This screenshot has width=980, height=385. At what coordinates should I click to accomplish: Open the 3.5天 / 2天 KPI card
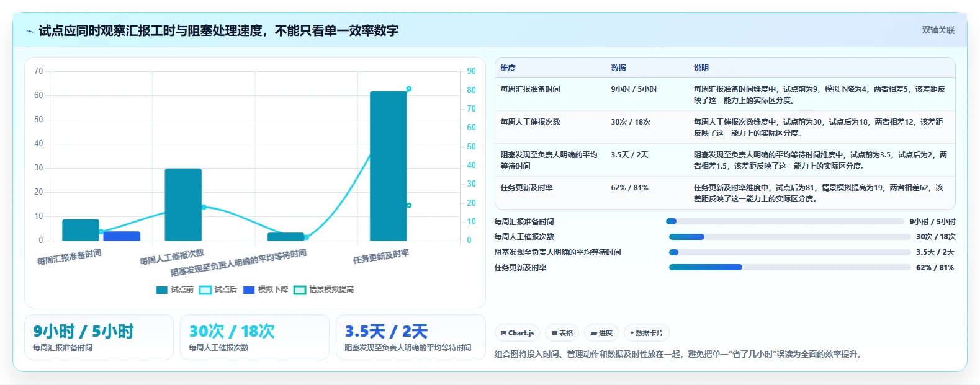tap(410, 337)
